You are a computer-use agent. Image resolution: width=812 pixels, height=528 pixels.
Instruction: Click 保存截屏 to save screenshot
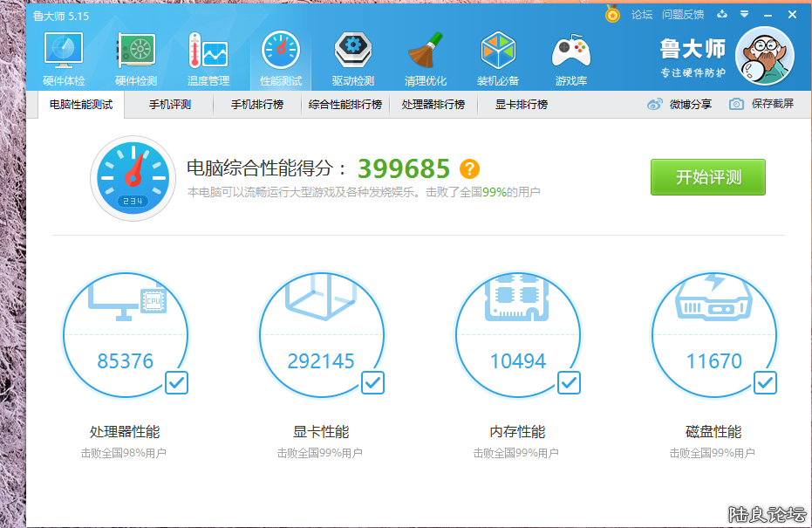click(x=762, y=105)
